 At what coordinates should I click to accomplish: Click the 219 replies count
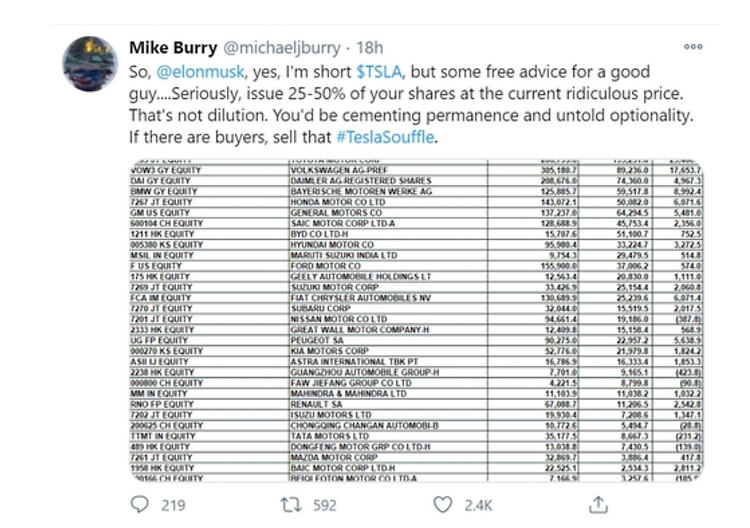pos(173,505)
